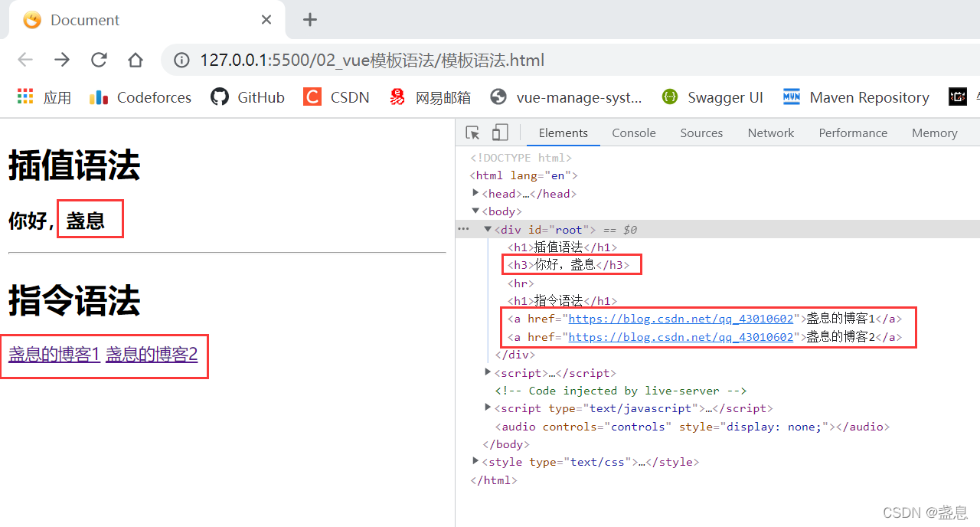This screenshot has width=980, height=527.
Task: Open the 网易邮箱 bookmark
Action: [x=430, y=97]
